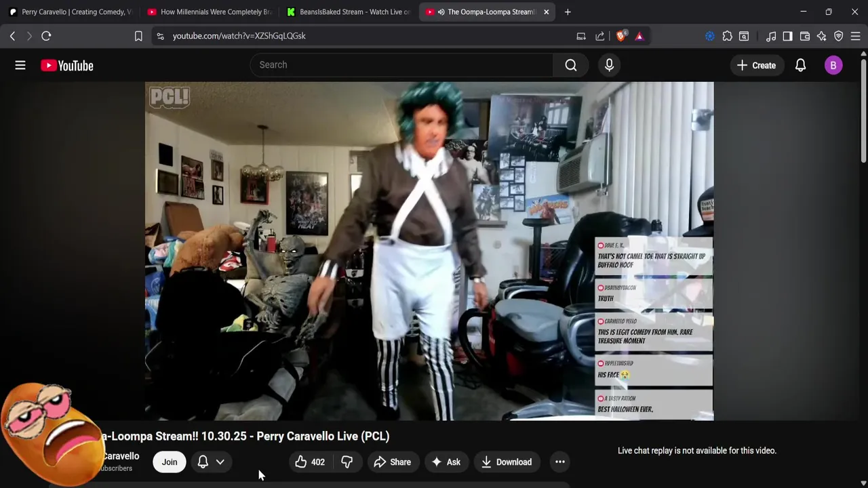The height and width of the screenshot is (488, 868).
Task: Join the channel membership
Action: tap(170, 462)
